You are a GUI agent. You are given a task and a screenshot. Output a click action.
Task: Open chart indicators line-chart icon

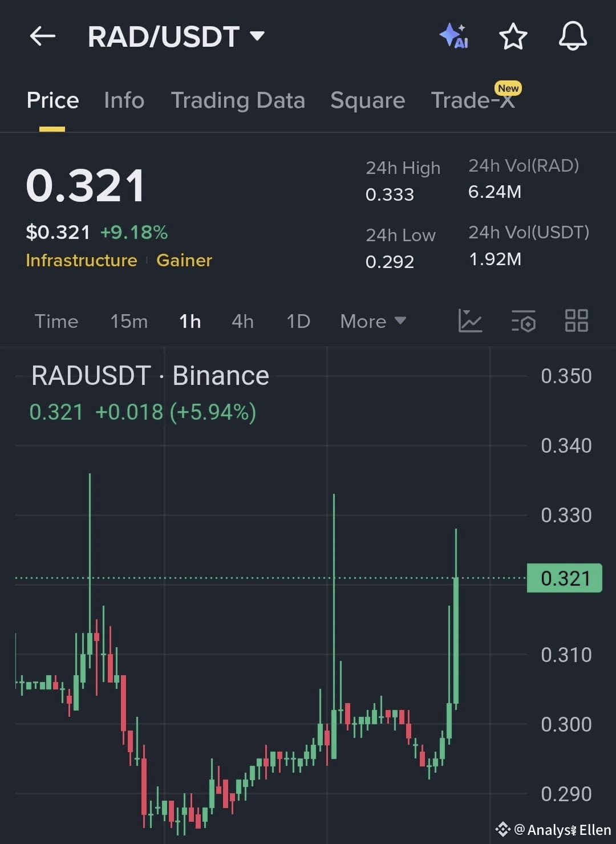(x=470, y=320)
